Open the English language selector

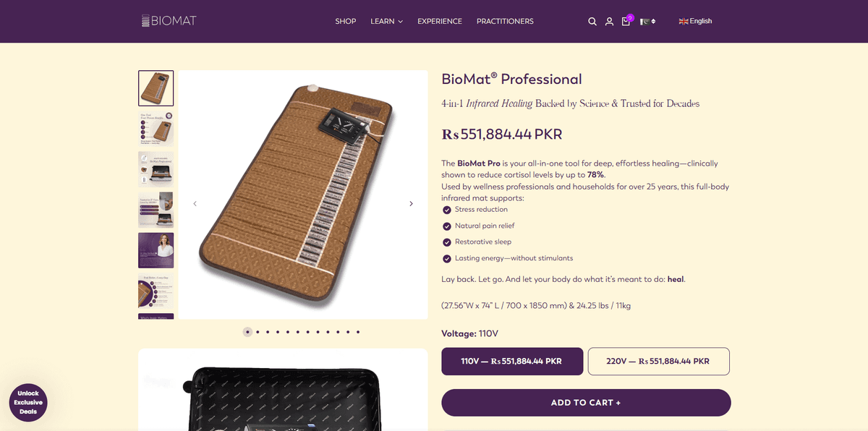click(696, 22)
